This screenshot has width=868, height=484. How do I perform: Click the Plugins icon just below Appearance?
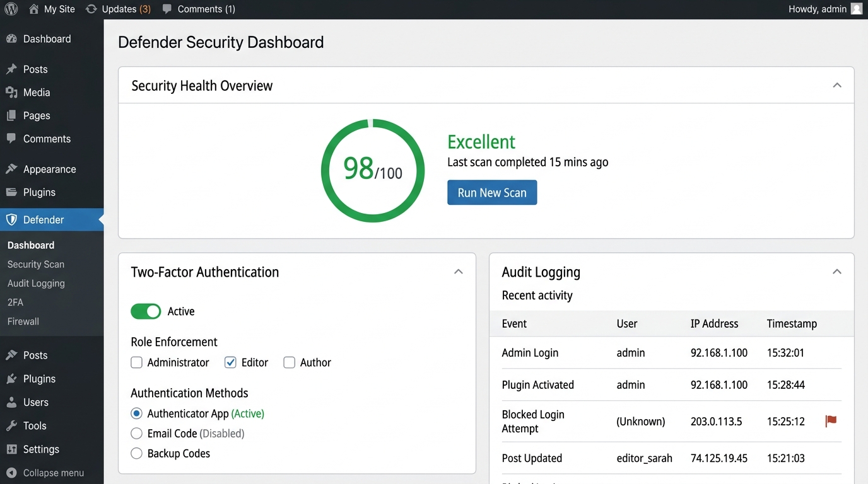11,192
